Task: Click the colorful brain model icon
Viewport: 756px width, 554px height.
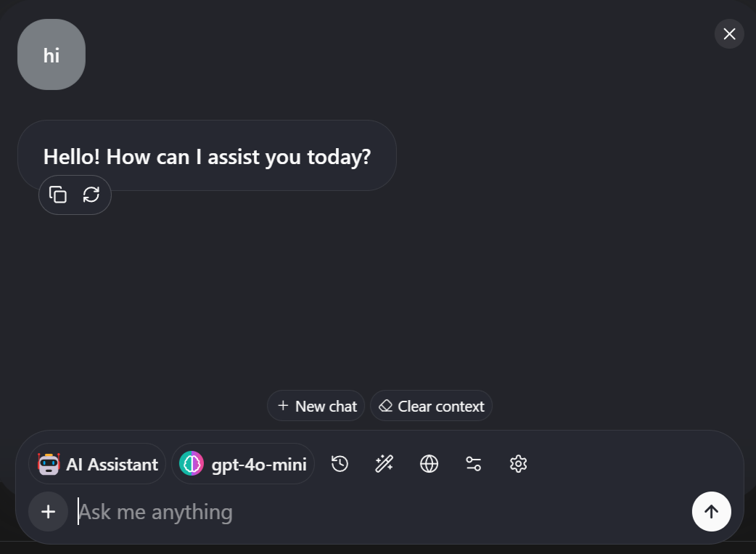Action: (x=192, y=464)
